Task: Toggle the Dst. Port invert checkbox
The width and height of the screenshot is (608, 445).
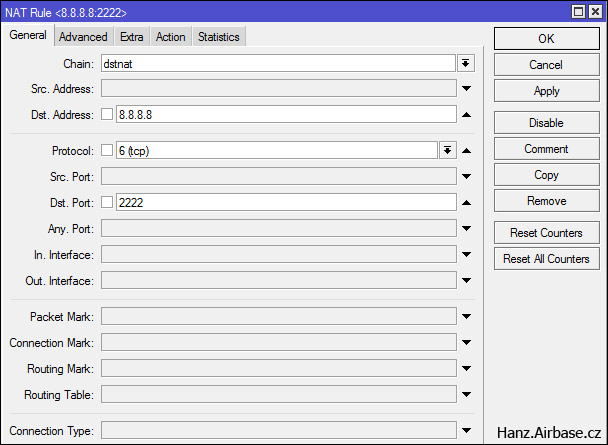Action: pyautogui.click(x=107, y=202)
